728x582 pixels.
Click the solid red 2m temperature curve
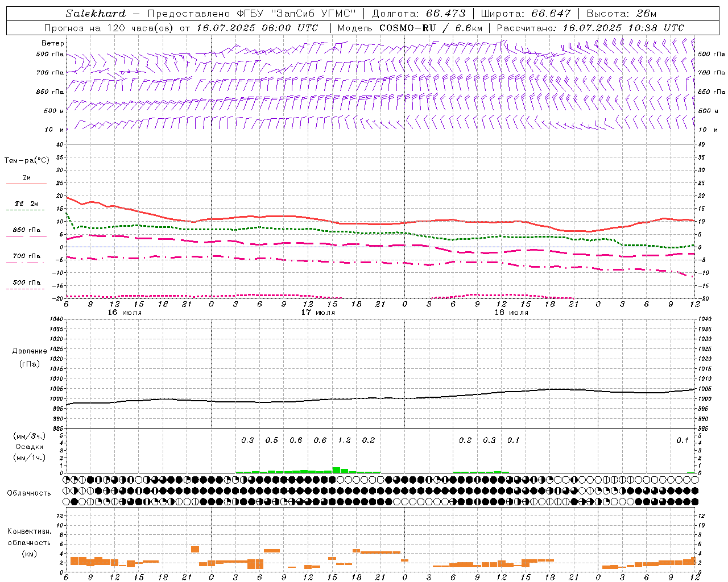coord(381,223)
